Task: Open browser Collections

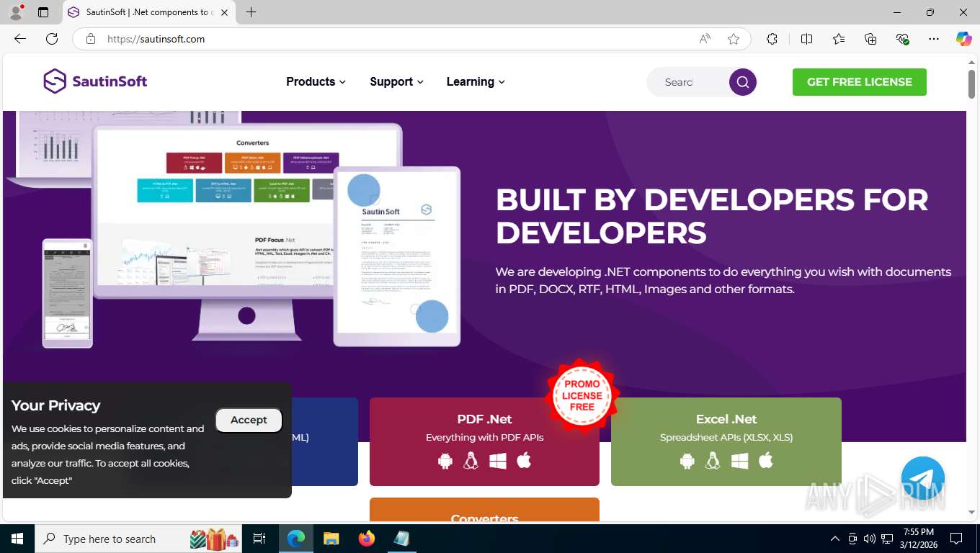Action: coord(870,39)
